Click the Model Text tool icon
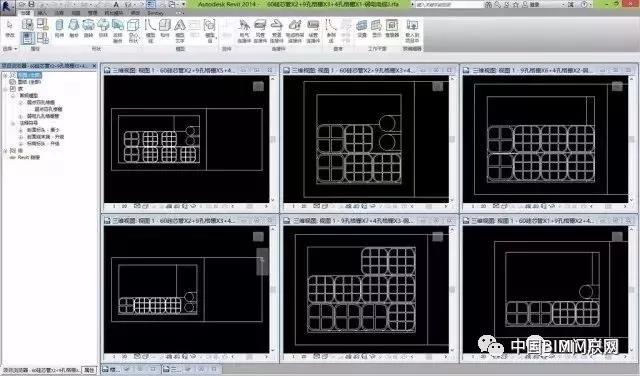Image resolution: width=640 pixels, height=376 pixels. click(x=180, y=31)
